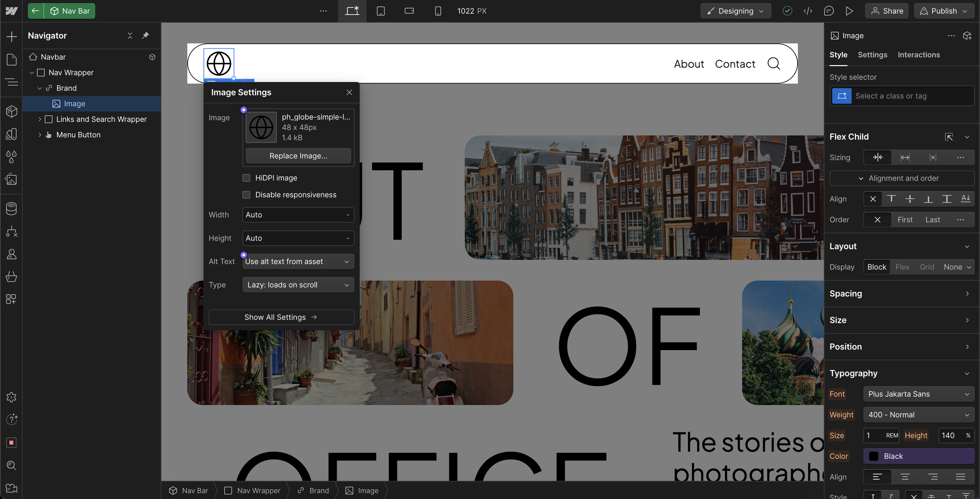Open the Webflow logo menu

point(11,11)
